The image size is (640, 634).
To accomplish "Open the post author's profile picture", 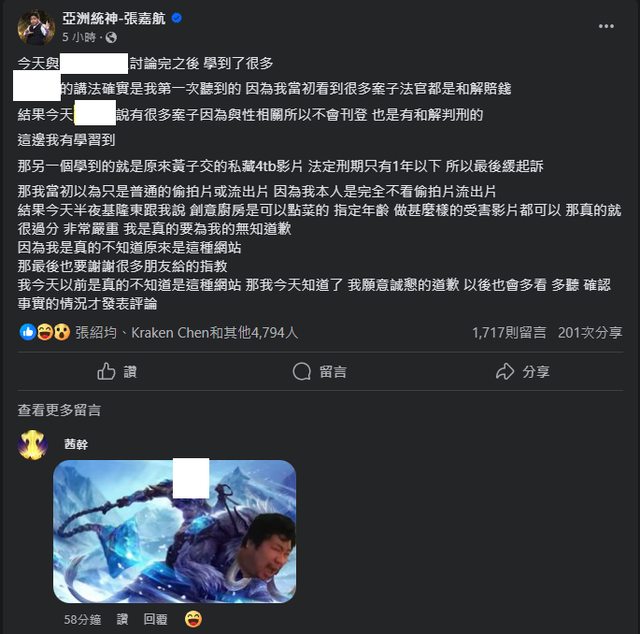I will (36, 27).
